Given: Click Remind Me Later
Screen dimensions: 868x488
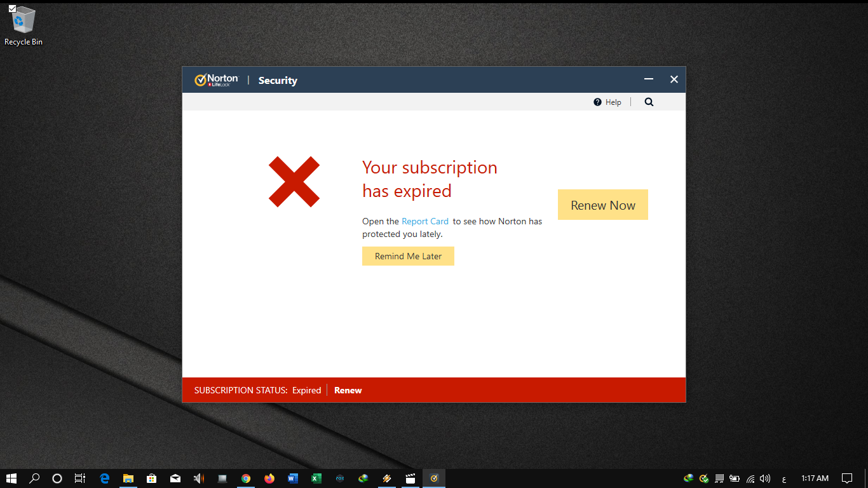Looking at the screenshot, I should [x=408, y=256].
